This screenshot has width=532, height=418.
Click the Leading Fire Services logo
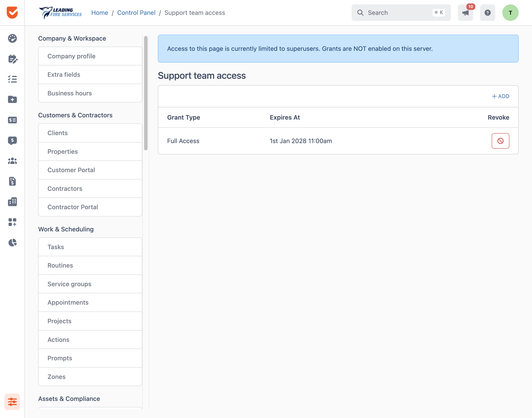click(x=60, y=13)
